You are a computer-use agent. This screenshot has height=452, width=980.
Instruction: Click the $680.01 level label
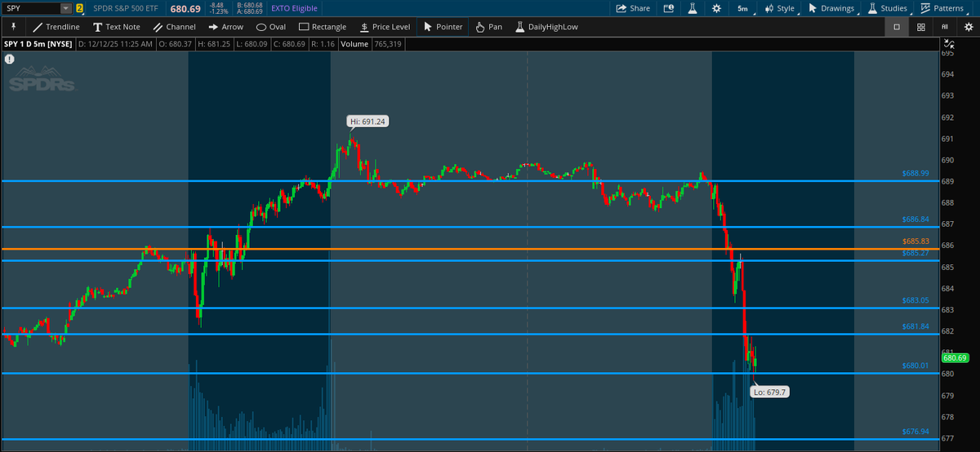point(916,366)
